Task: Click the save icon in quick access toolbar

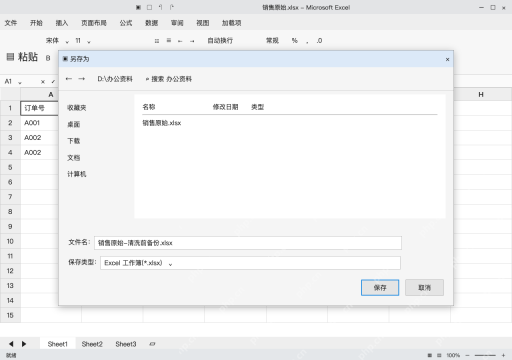Action: coord(149,7)
